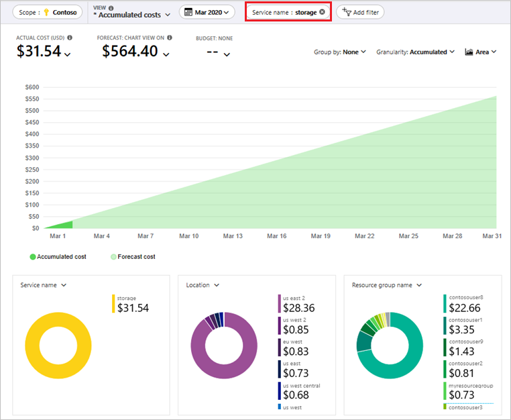
Task: Open the Scope Contoso selector
Action: (x=47, y=12)
